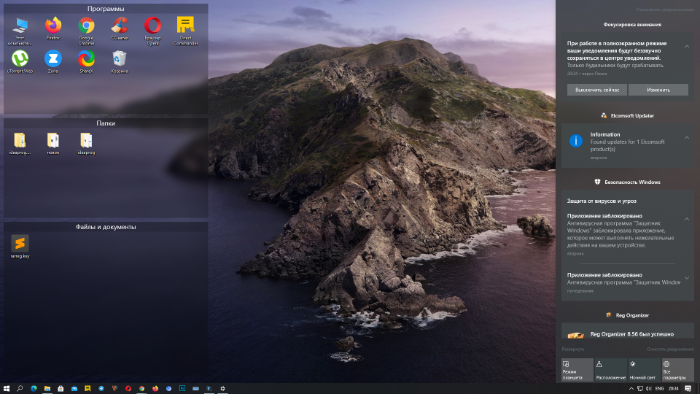Open File Explorer from the taskbar
The image size is (700, 394).
click(x=47, y=389)
